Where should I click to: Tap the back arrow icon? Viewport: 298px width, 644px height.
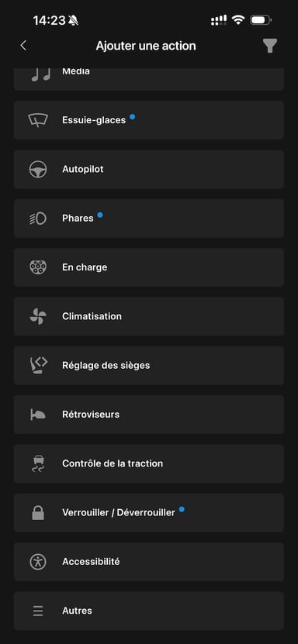click(x=23, y=46)
